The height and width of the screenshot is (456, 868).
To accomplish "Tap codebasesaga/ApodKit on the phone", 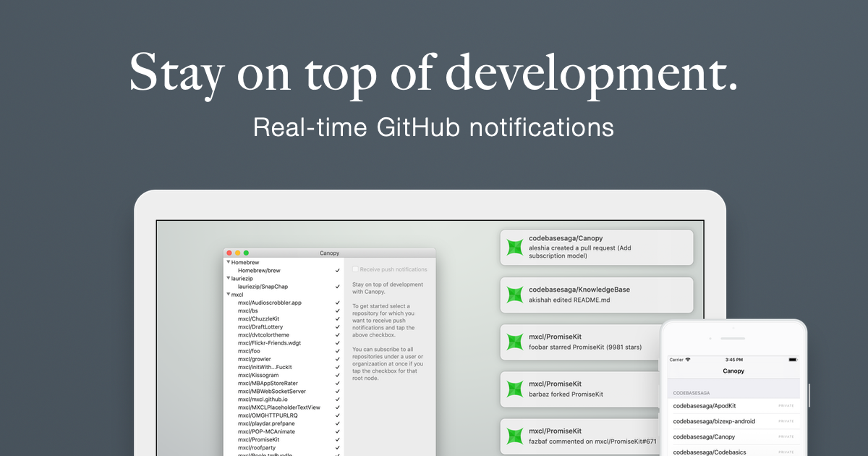I will (733, 406).
